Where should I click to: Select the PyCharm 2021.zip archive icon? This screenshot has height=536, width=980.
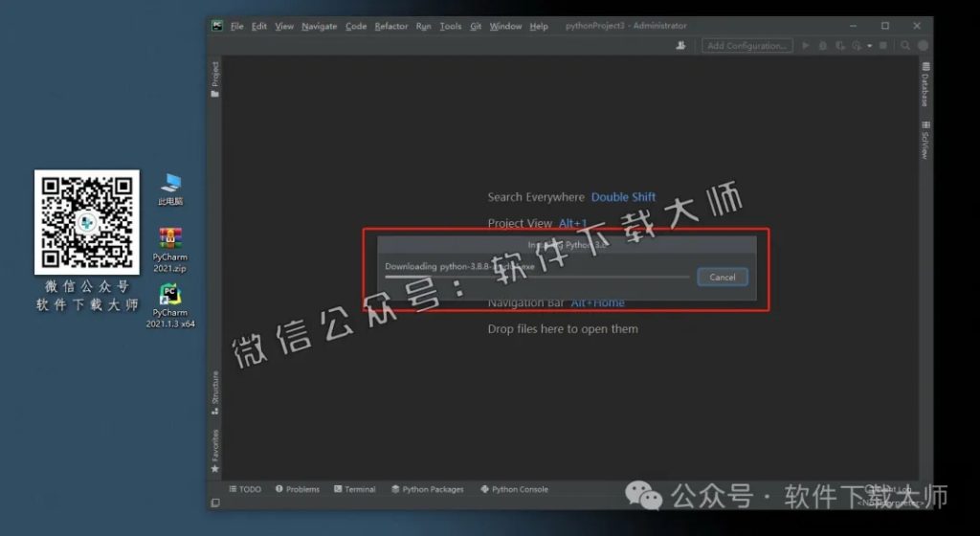click(x=170, y=250)
